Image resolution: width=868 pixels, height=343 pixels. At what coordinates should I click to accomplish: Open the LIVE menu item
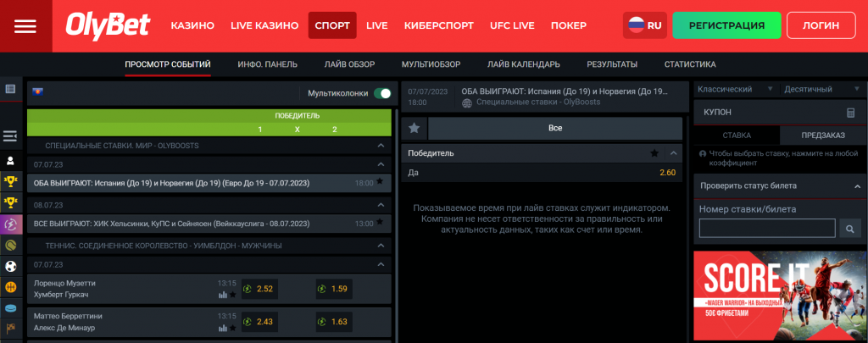pos(377,25)
